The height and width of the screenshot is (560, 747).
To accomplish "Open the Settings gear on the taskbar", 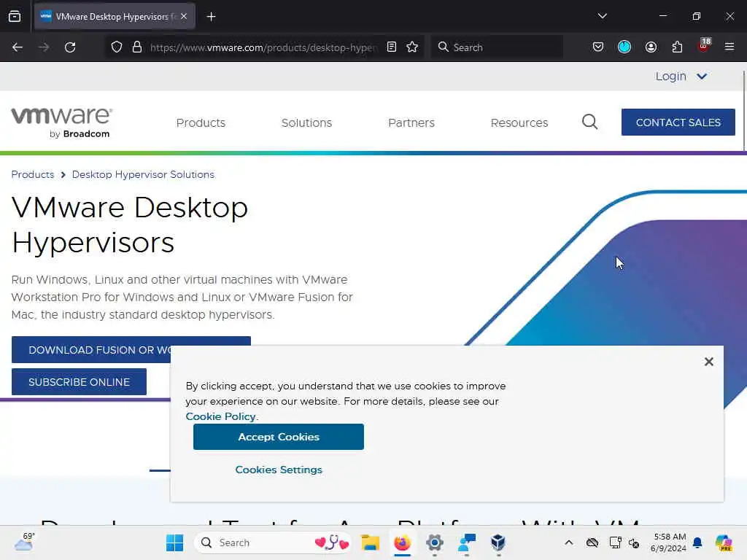I will [435, 542].
